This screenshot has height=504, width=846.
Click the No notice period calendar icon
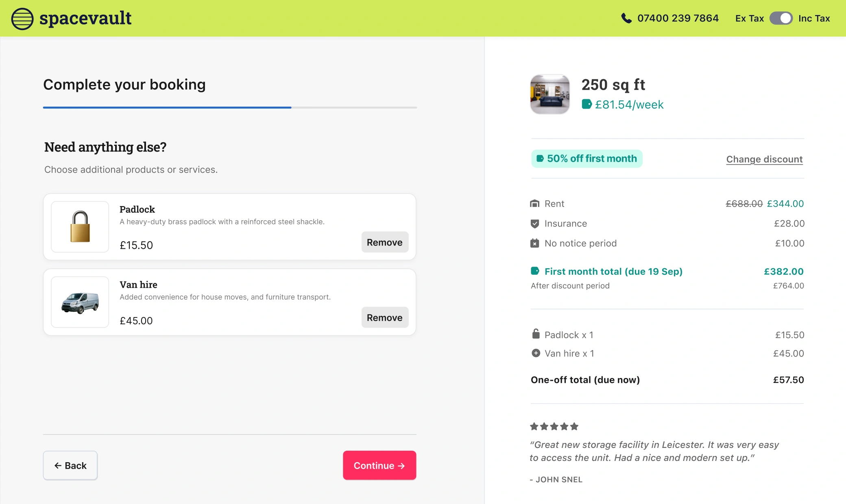[535, 243]
